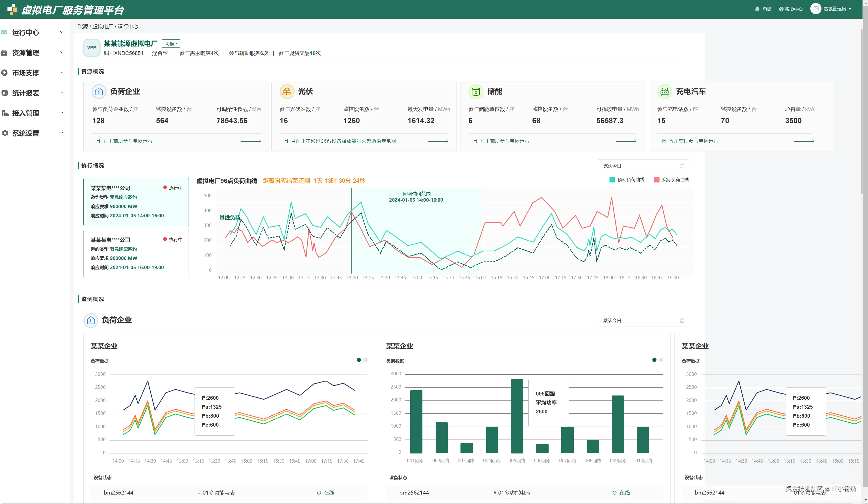Image resolution: width=868 pixels, height=504 pixels.
Task: Open the 资源管理 sidebar menu
Action: point(25,53)
